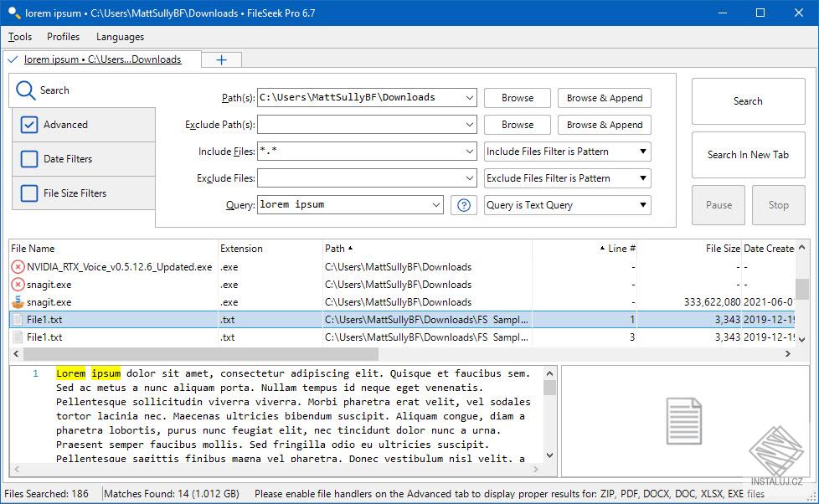Click results list scroll up arrow
This screenshot has width=819, height=504.
[801, 248]
